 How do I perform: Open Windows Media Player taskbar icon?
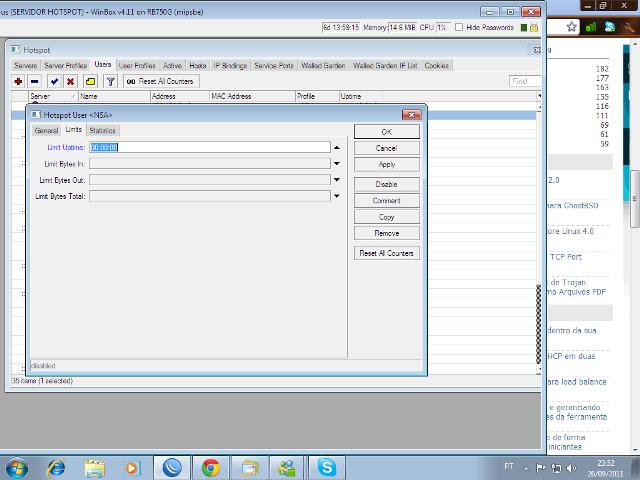[132, 468]
